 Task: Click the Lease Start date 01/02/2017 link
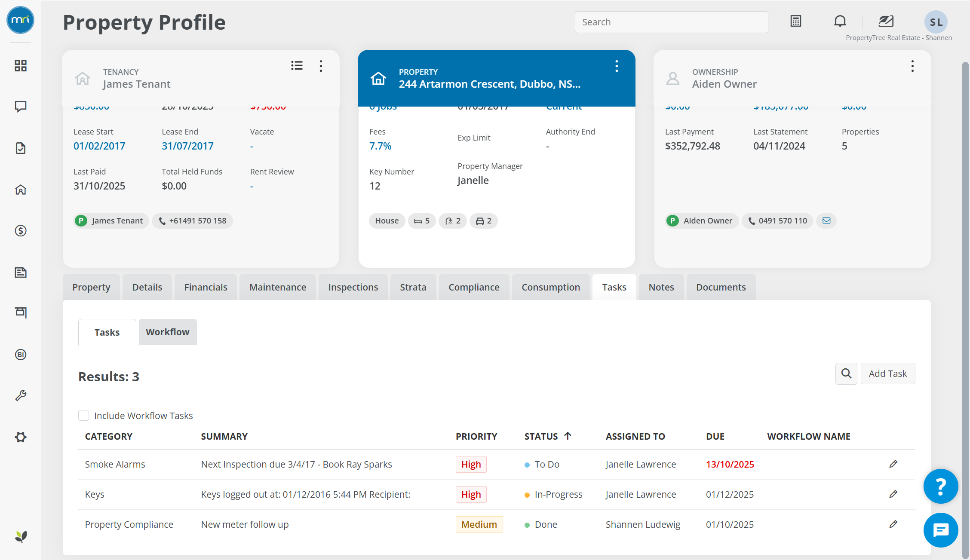[x=99, y=146]
